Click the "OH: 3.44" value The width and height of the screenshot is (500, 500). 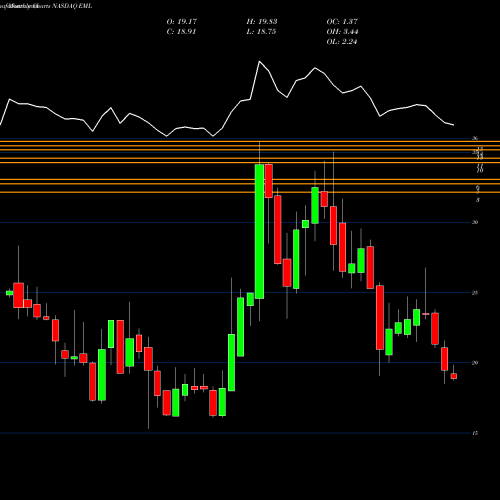pos(342,32)
